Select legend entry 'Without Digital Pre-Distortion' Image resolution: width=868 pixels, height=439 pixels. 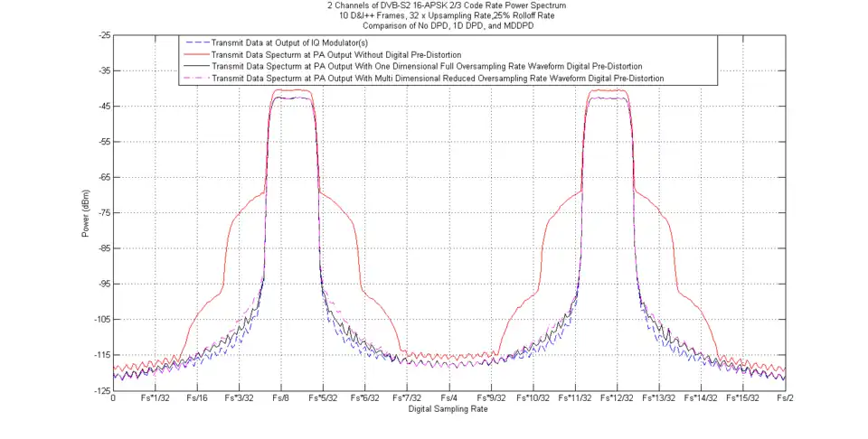[335, 54]
